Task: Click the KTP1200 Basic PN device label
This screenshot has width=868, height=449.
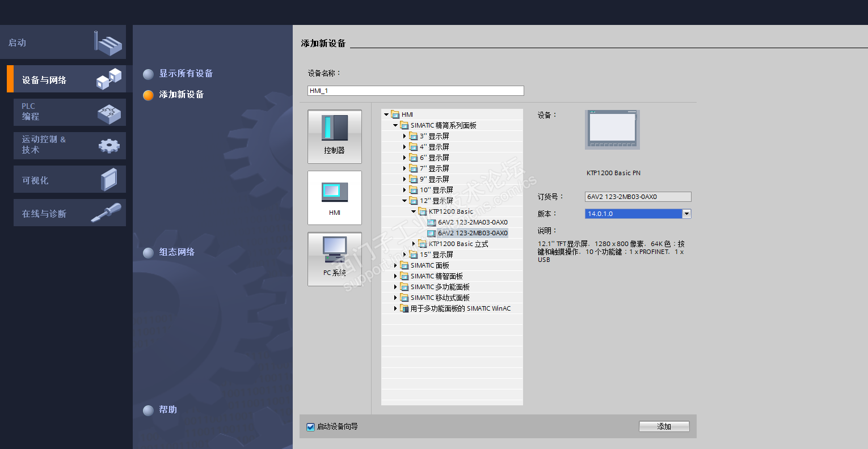Action: (613, 173)
